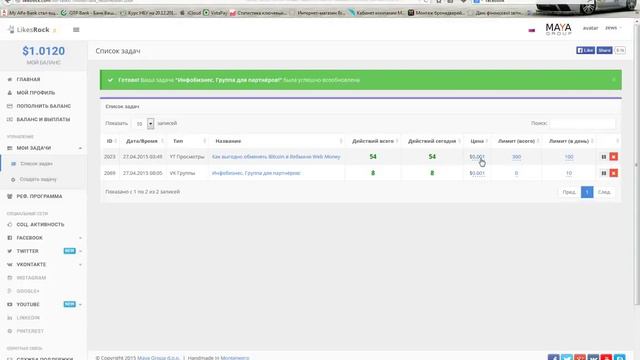Sort by Действий всего column
Viewport: 640px width, 360px height.
pos(373,141)
